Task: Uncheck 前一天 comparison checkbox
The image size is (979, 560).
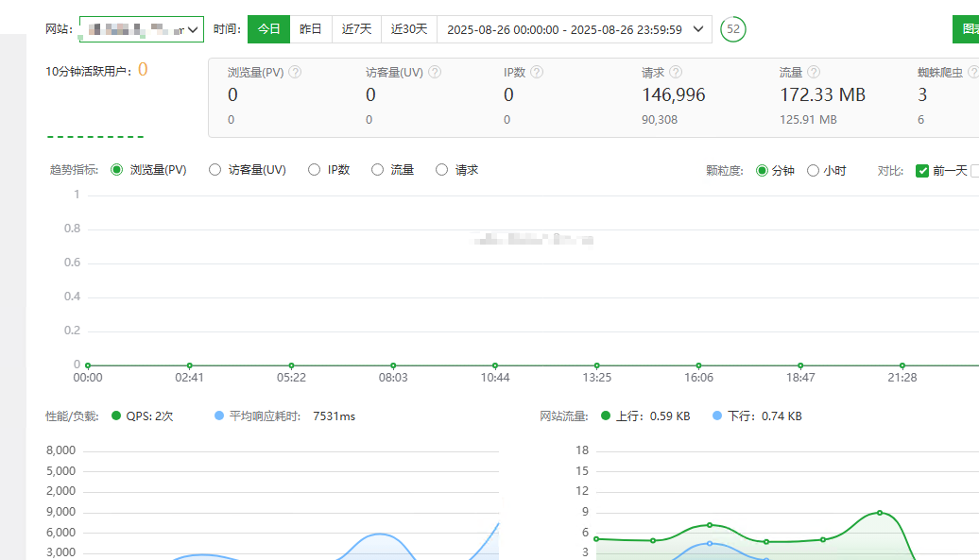Action: 922,171
